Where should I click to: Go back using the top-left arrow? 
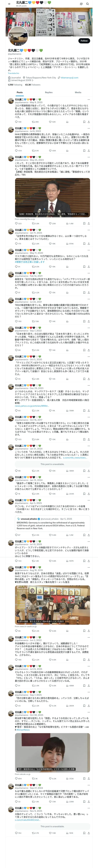9,4
